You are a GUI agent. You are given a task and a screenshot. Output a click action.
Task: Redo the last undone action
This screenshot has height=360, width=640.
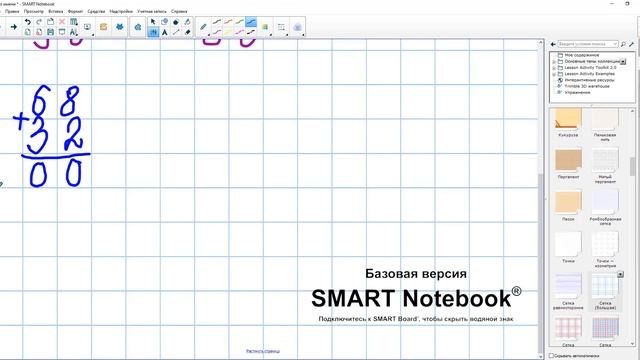[39, 22]
